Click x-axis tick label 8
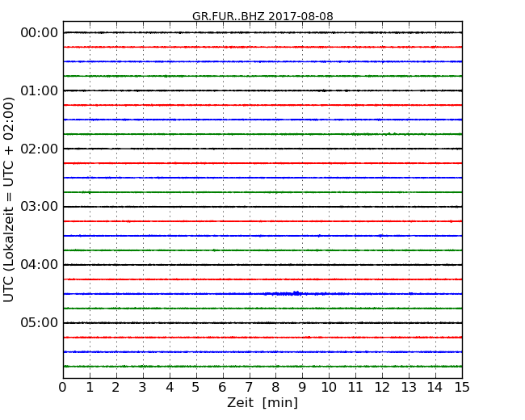 [x=275, y=388]
